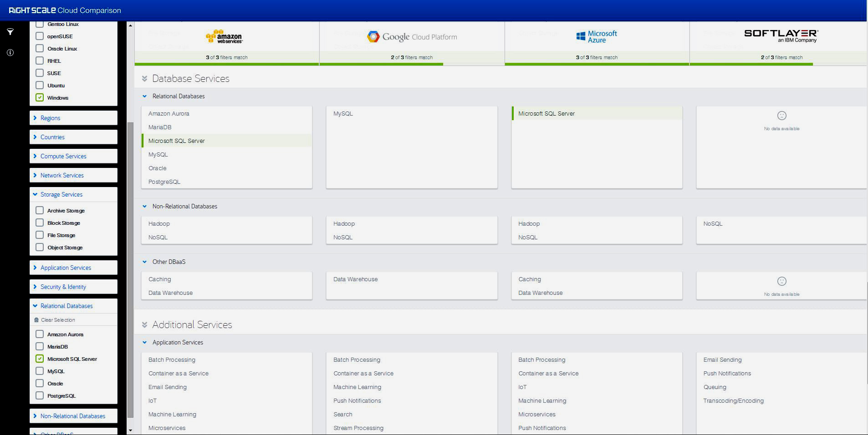Click Caching in the Azure column
Viewport: 868px width, 435px height.
coord(530,279)
